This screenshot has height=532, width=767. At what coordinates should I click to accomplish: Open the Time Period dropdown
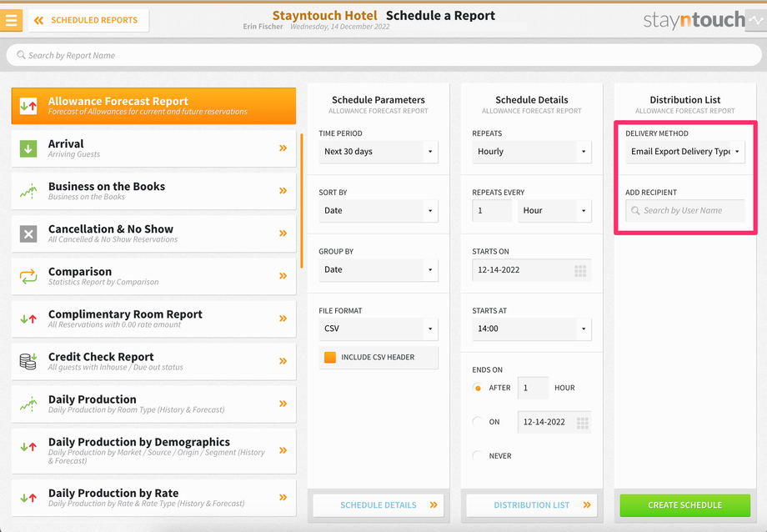coord(378,152)
